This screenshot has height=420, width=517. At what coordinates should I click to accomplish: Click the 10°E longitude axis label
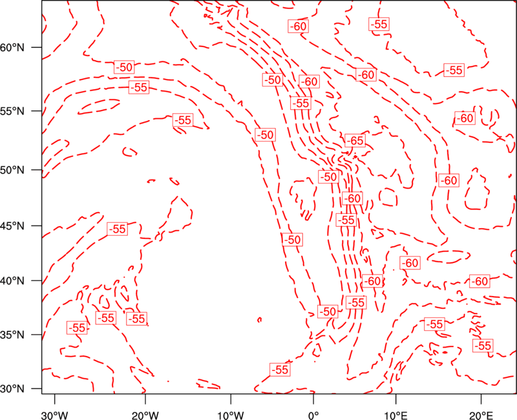(x=396, y=415)
